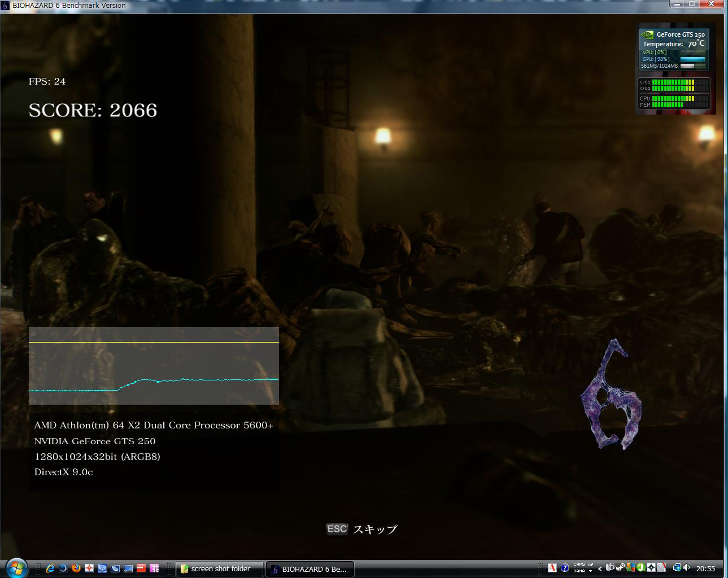The width and height of the screenshot is (728, 578).
Task: Click the Show Desktop quick launch icon
Action: coord(128,568)
